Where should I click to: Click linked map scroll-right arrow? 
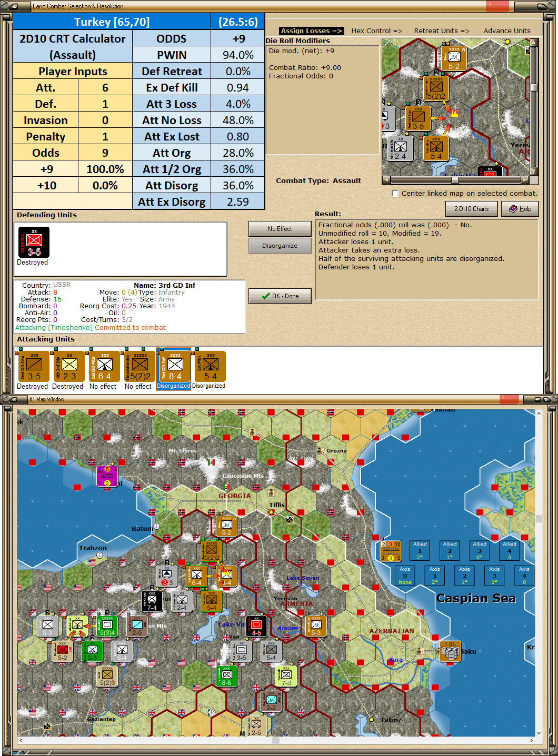pyautogui.click(x=525, y=180)
